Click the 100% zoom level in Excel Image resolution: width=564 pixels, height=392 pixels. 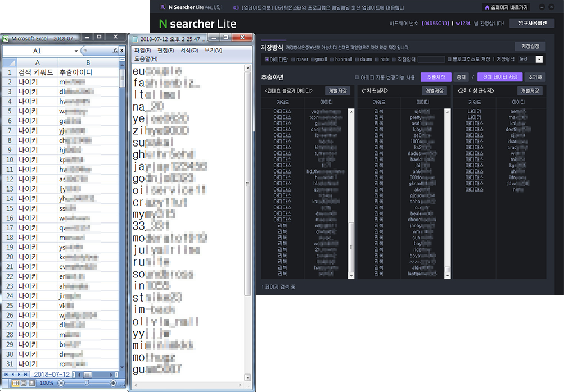[x=47, y=383]
